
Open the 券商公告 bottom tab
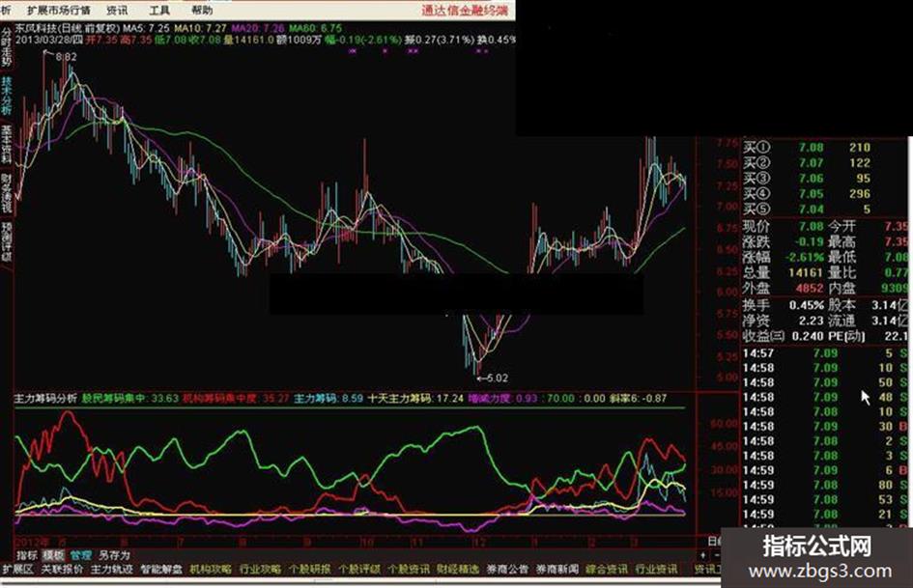click(x=508, y=569)
